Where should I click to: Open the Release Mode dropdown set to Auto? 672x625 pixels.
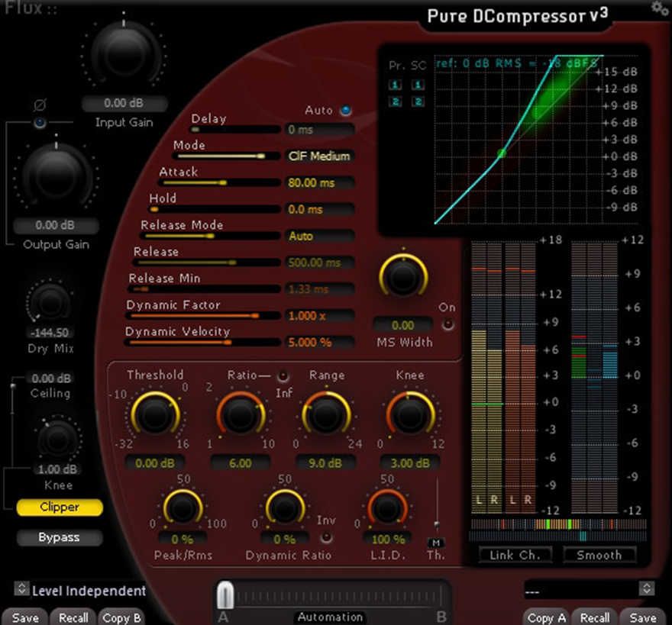[319, 236]
